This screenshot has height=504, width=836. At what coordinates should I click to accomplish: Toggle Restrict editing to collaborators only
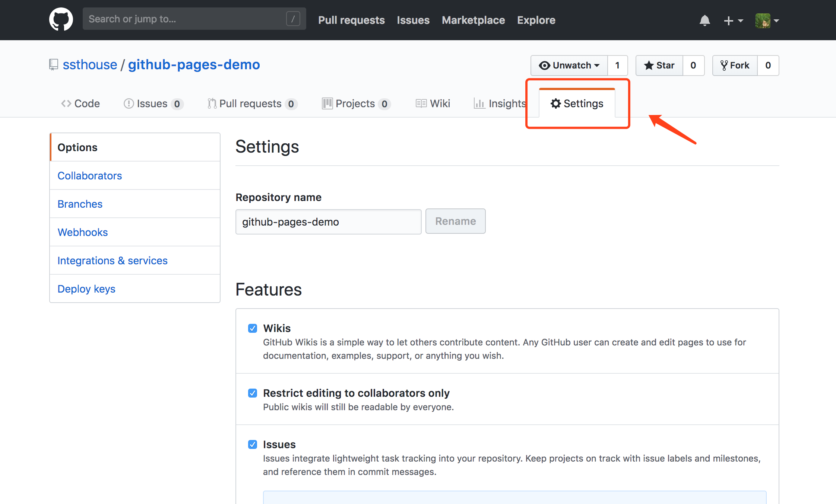click(252, 393)
